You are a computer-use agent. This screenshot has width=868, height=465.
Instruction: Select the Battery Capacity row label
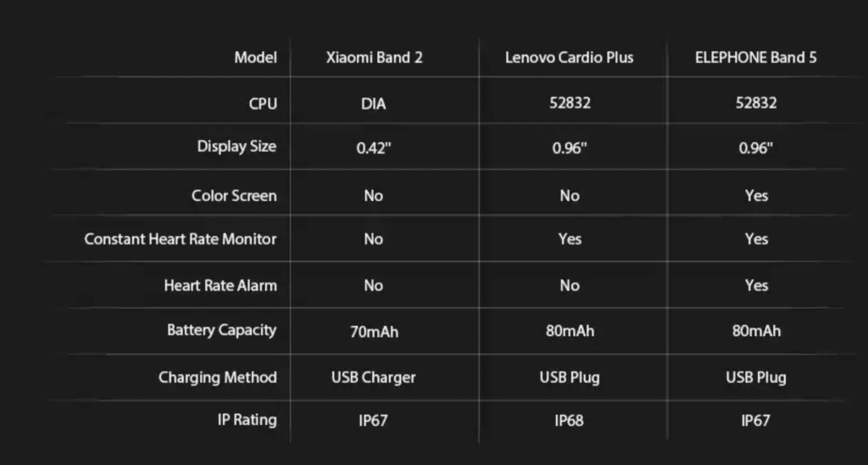tap(221, 329)
